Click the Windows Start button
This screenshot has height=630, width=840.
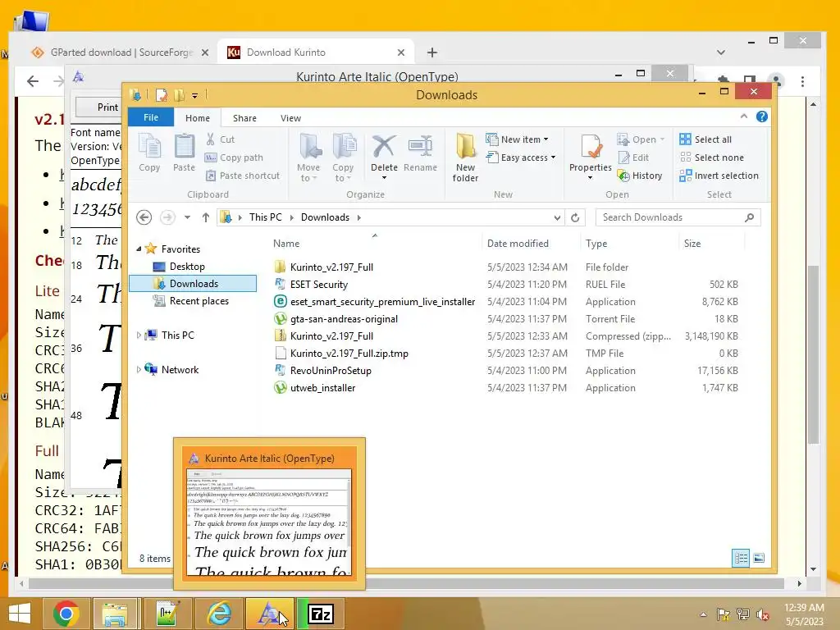point(20,614)
